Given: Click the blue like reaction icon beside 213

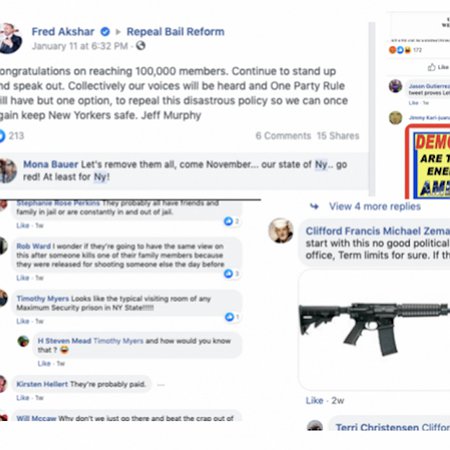Looking at the screenshot, I should pos(2,136).
